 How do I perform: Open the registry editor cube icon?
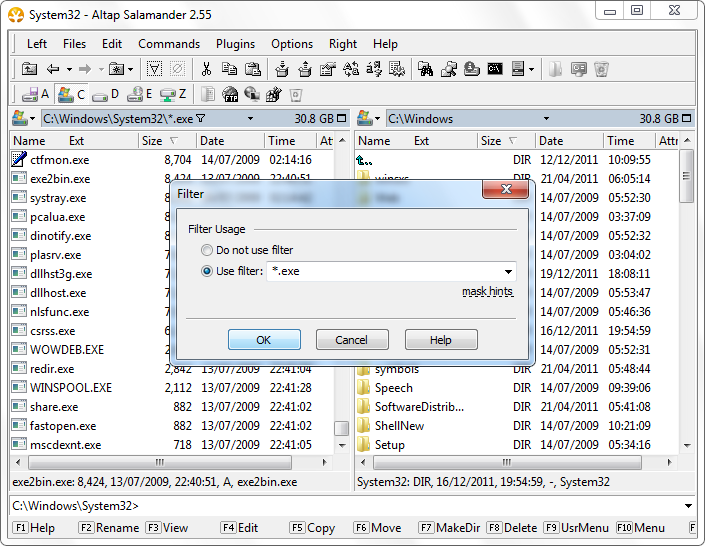274,94
